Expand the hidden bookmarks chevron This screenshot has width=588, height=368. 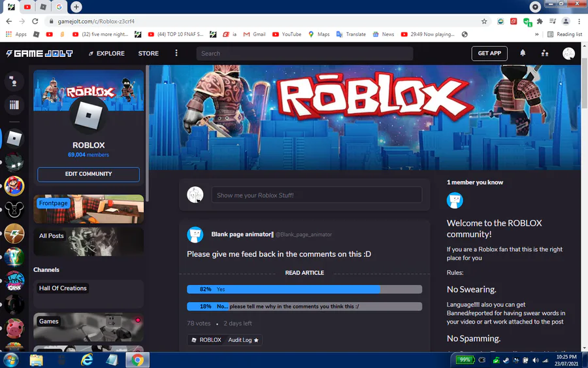536,34
